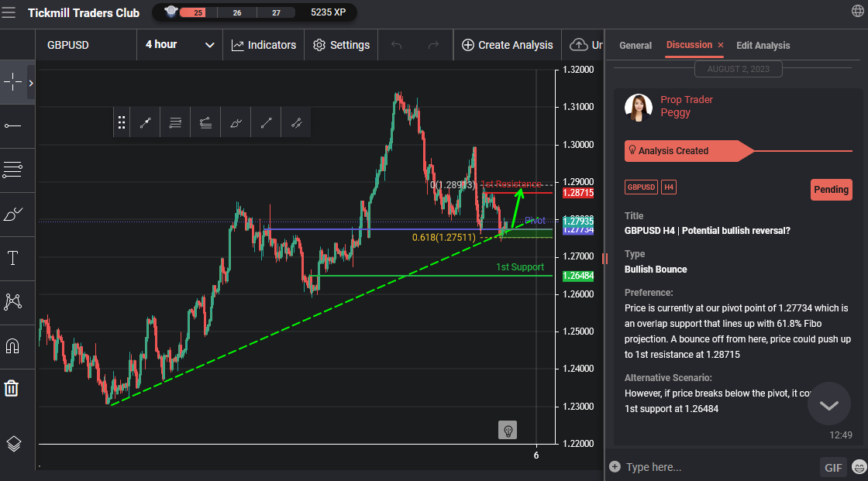The width and height of the screenshot is (868, 481).
Task: Click the 1.28715 resistance price label
Action: tap(578, 193)
